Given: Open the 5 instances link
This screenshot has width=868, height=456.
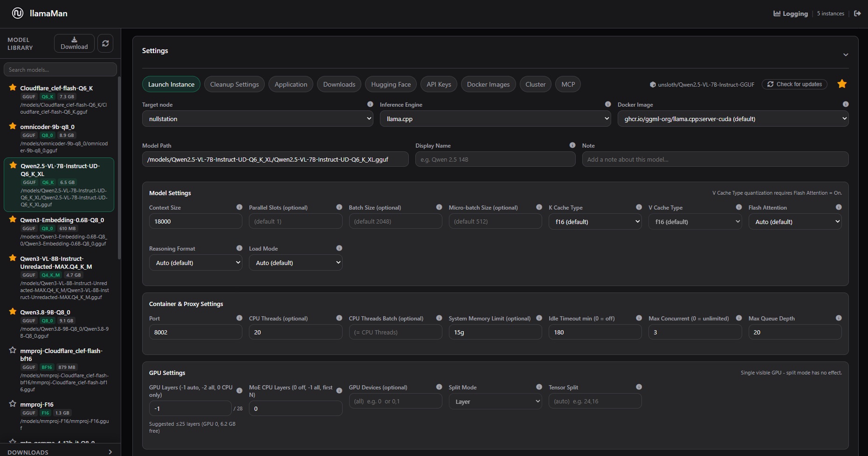Looking at the screenshot, I should 830,14.
